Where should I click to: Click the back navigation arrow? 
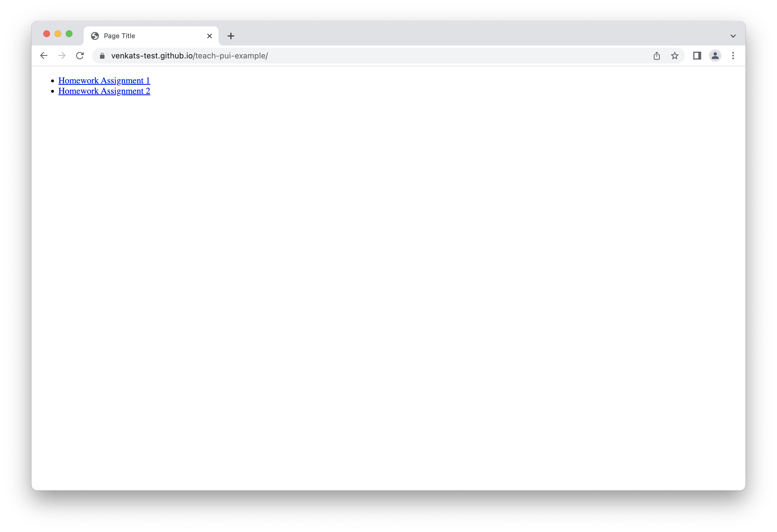click(44, 56)
